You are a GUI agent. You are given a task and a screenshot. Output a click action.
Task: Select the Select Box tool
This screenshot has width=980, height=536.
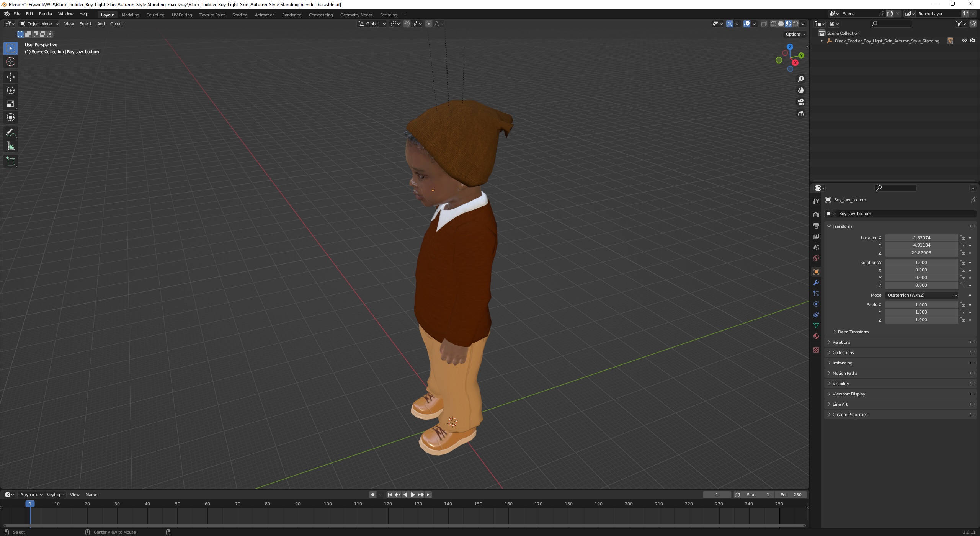(x=11, y=48)
